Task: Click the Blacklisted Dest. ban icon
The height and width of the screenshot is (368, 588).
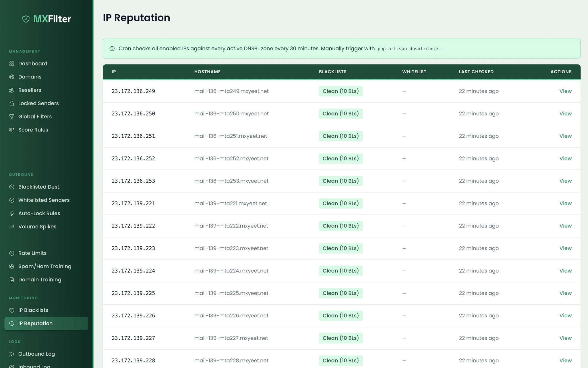Action: pyautogui.click(x=12, y=187)
